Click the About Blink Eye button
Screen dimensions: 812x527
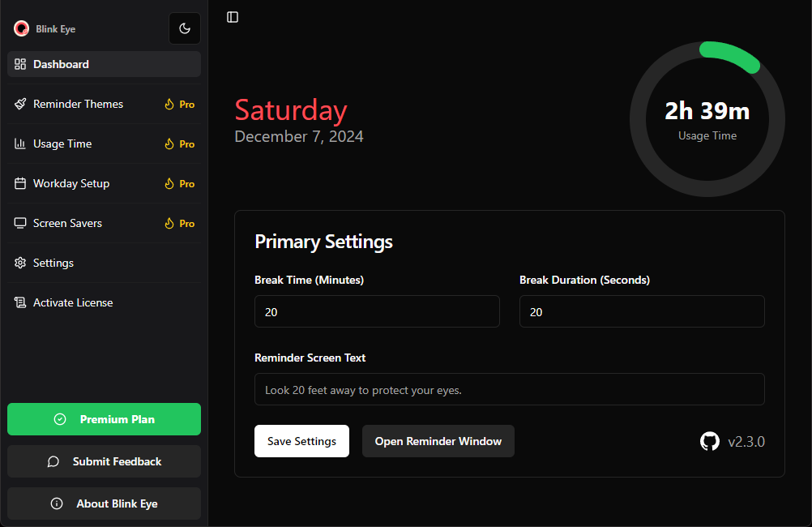click(x=104, y=503)
